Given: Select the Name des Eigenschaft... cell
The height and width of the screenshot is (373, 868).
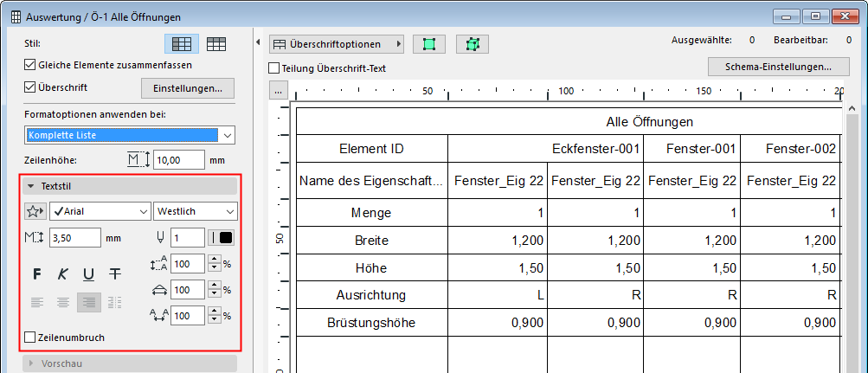Looking at the screenshot, I should point(371,180).
